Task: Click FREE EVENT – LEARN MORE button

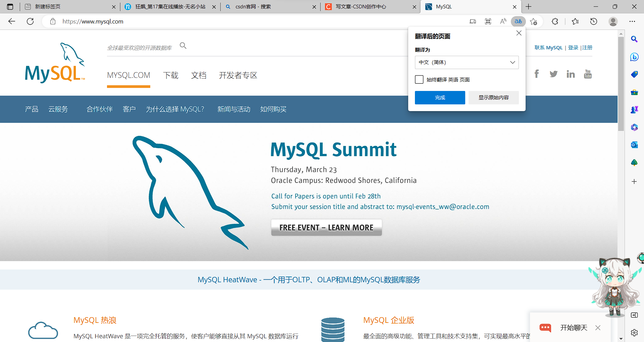Action: (x=326, y=228)
